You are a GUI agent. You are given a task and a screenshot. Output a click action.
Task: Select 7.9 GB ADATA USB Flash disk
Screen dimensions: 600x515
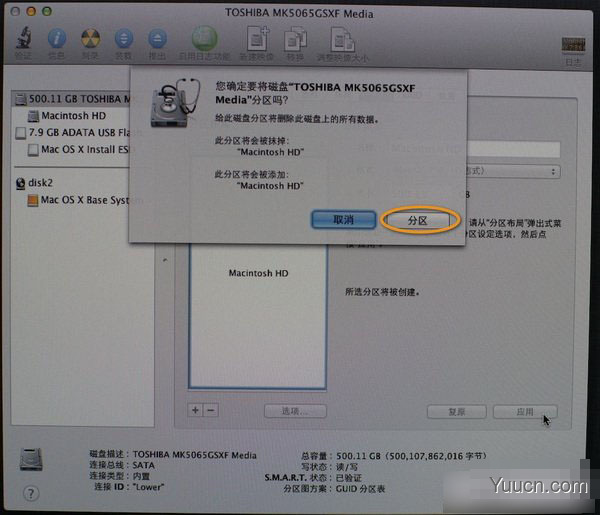point(73,132)
